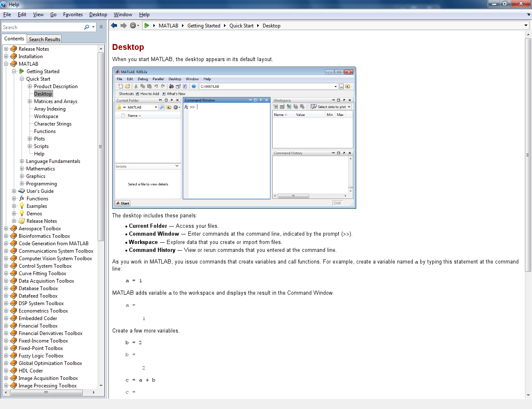
Task: Collapse the MATLAB tree node
Action: coord(6,64)
